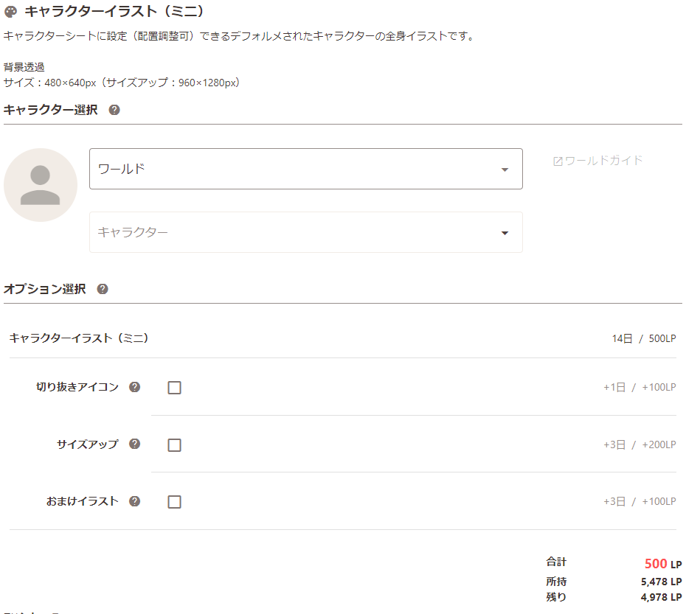Click help icon next to キャラクター選択

[114, 110]
